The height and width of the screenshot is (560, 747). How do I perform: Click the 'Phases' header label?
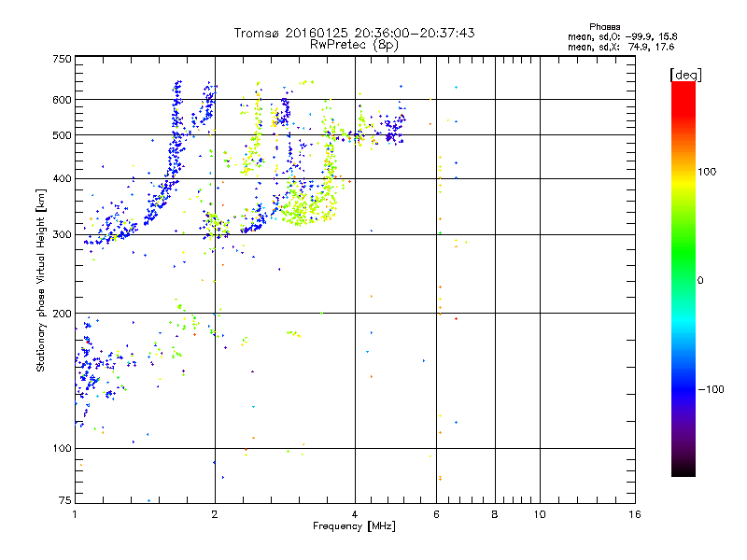604,27
